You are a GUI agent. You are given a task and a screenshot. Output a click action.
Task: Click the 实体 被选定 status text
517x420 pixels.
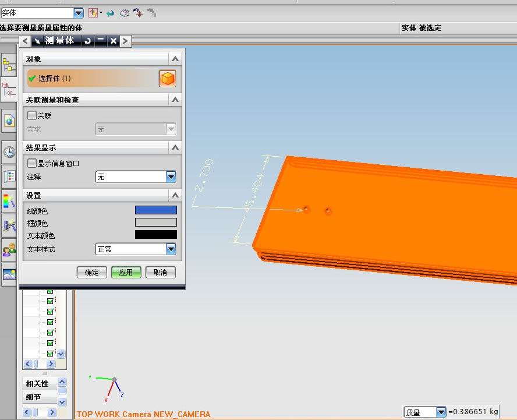[x=422, y=28]
